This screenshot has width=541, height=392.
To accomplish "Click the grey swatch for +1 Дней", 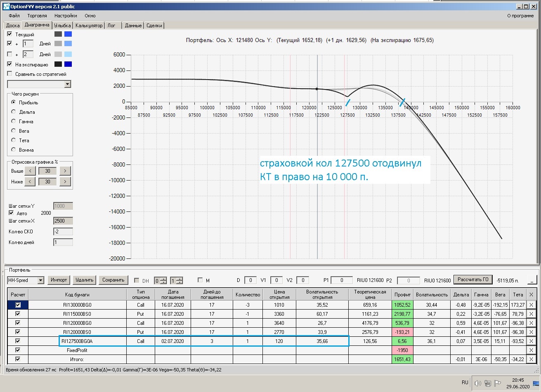I will pyautogui.click(x=58, y=44).
